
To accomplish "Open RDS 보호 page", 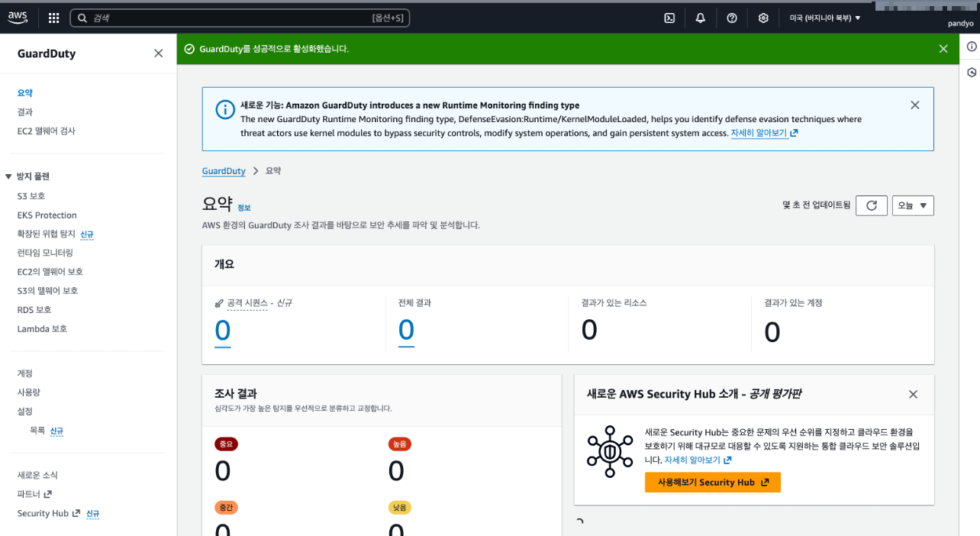I will pyautogui.click(x=34, y=310).
